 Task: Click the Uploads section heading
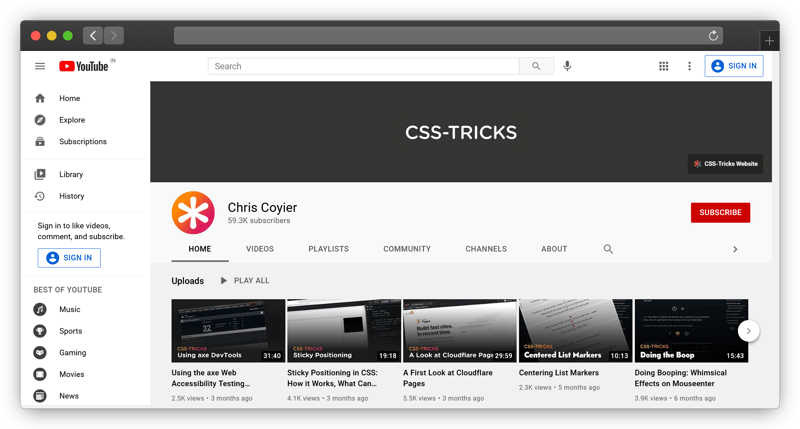tap(188, 281)
